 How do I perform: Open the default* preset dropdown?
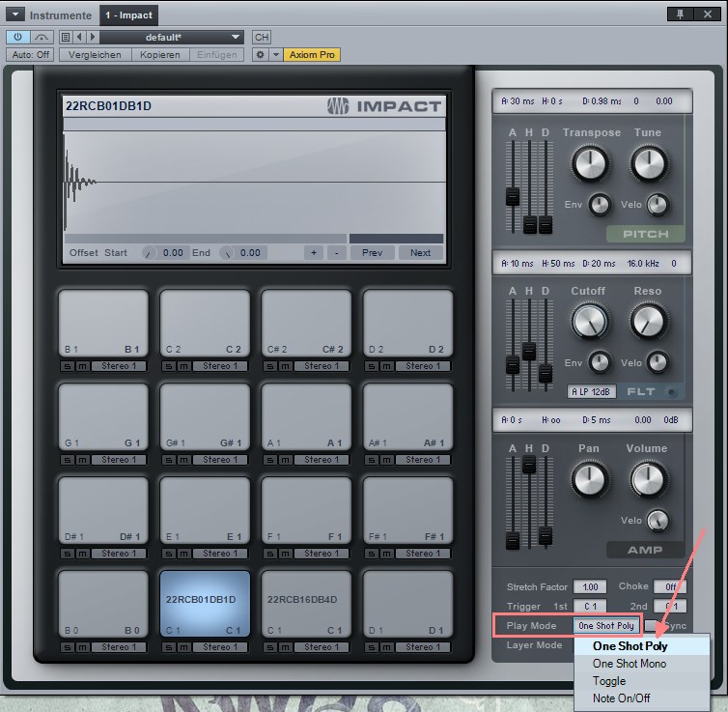171,37
